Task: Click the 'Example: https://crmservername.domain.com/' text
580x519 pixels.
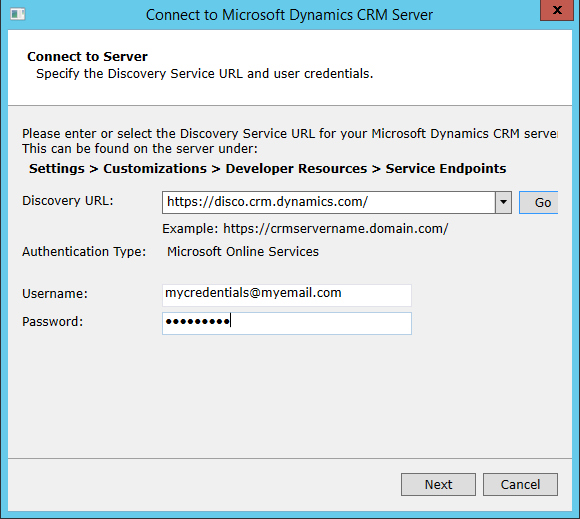Action: (305, 229)
